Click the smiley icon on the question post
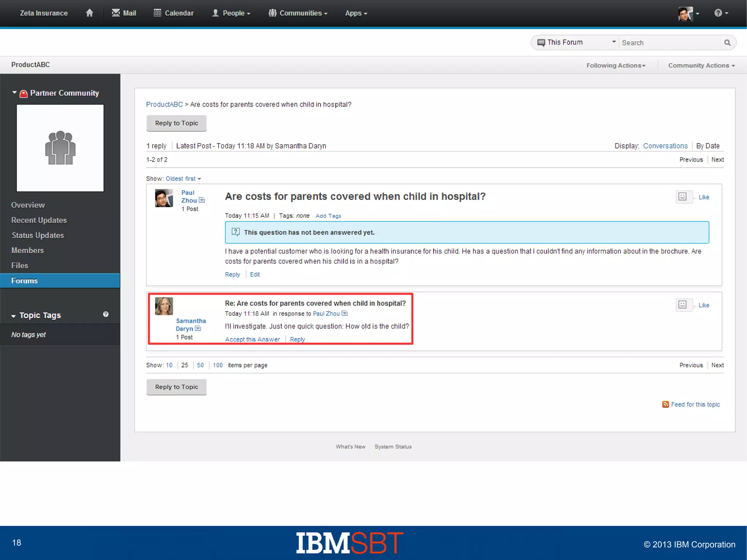The image size is (747, 560). (682, 197)
